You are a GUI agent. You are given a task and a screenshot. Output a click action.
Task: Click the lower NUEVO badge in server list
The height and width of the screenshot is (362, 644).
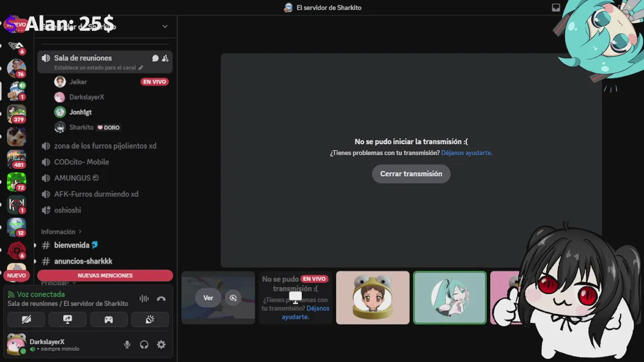tap(16, 276)
